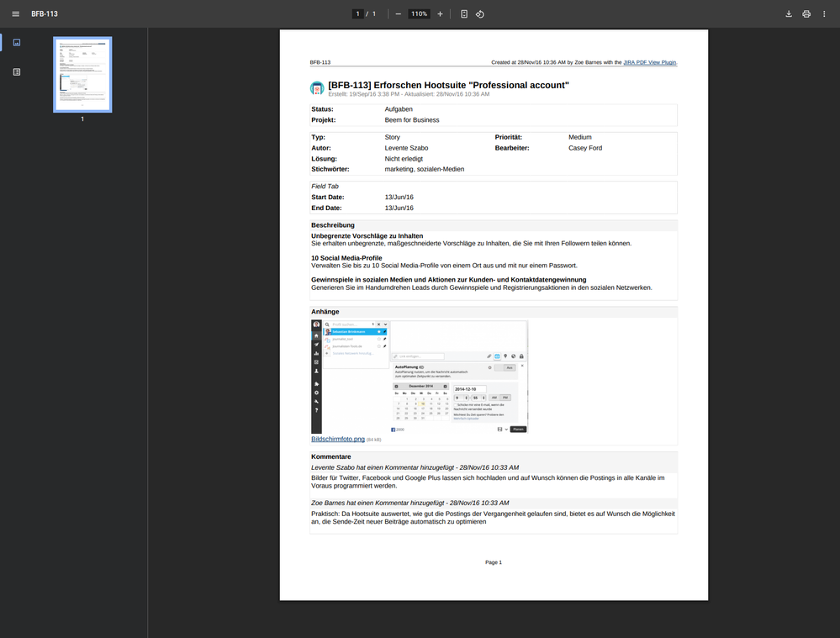Click the Start Date value 13/Jun/16
This screenshot has width=840, height=638.
coord(399,198)
